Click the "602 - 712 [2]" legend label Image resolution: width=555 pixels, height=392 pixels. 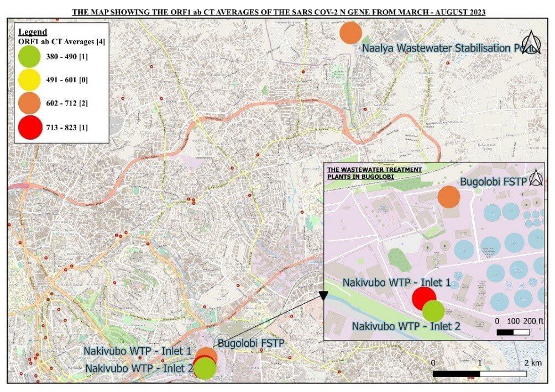[67, 103]
